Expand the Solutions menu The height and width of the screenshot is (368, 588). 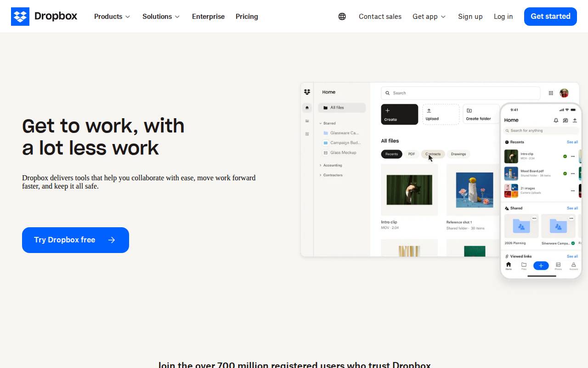[161, 17]
